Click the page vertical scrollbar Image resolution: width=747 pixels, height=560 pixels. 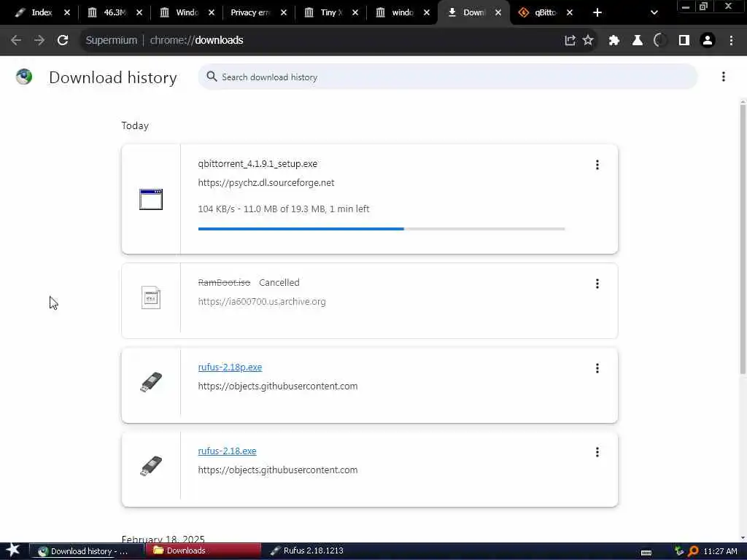pos(743,238)
